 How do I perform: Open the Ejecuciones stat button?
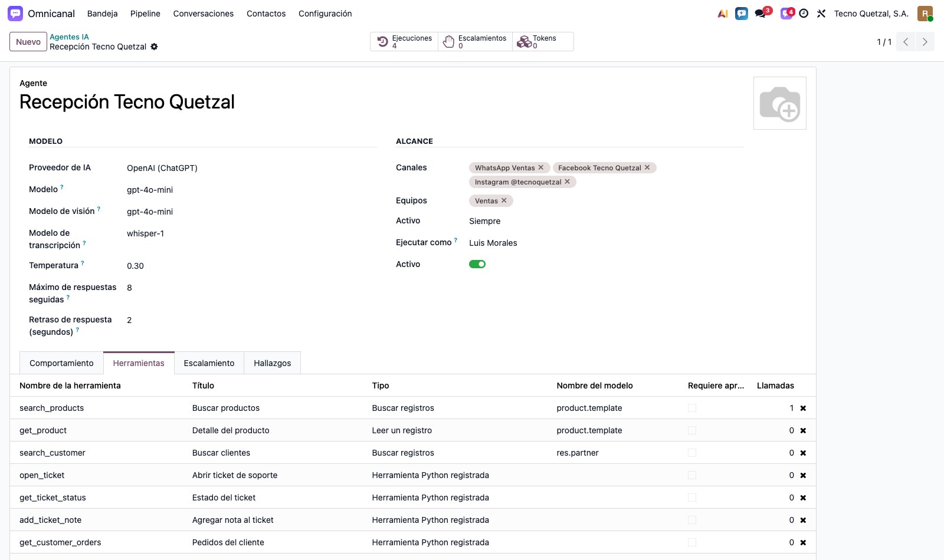click(x=405, y=42)
